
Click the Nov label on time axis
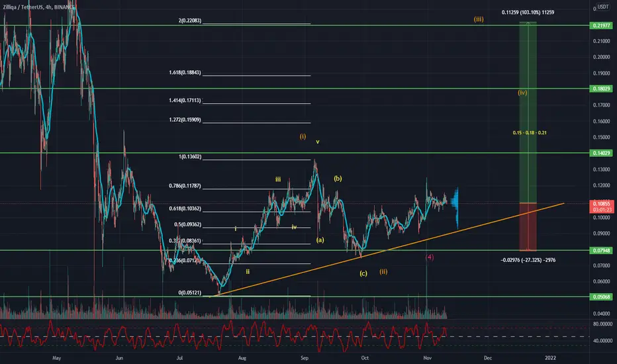428,357
